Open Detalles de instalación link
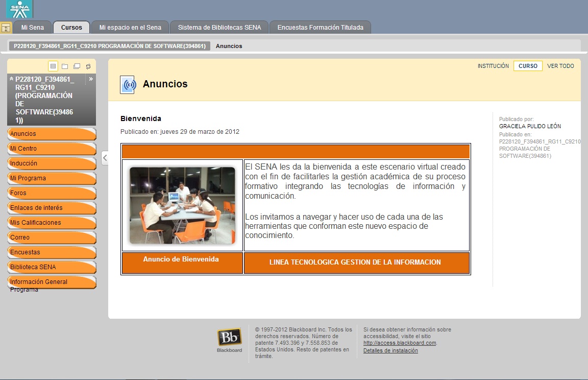This screenshot has height=380, width=588. point(390,350)
